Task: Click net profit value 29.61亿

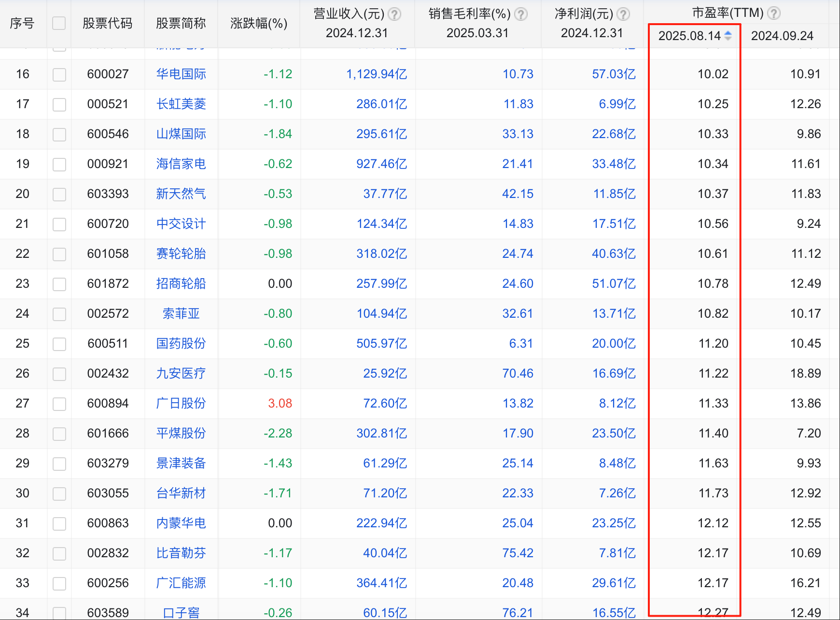Action: 614,583
